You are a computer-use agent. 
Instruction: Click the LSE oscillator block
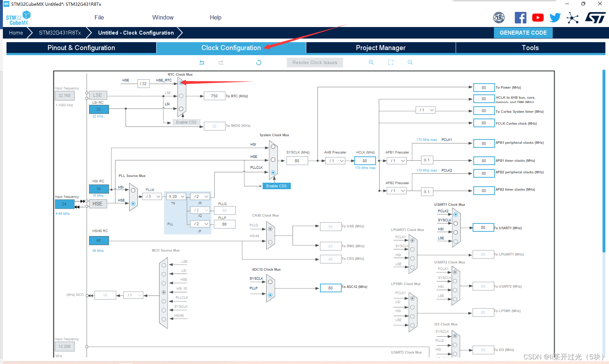coord(98,95)
